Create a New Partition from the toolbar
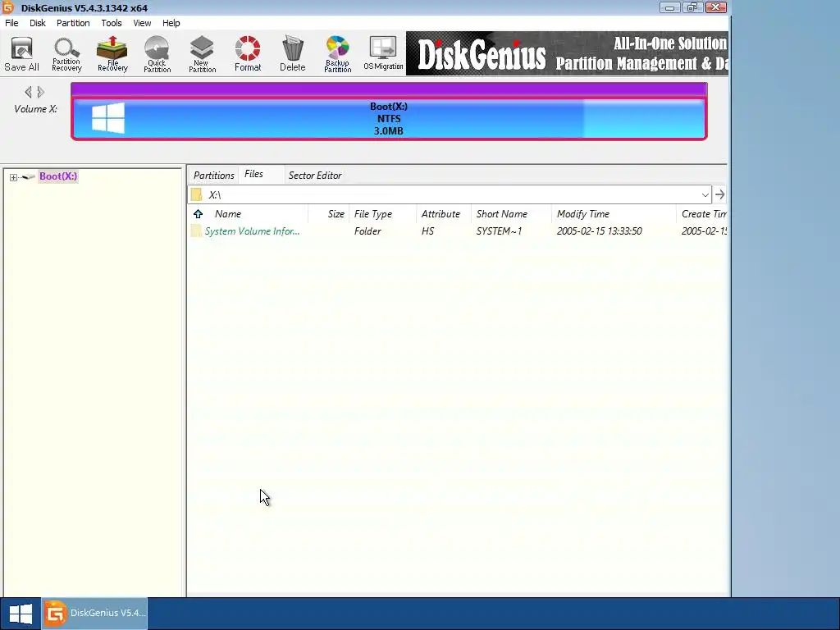Screen dimensions: 840x630 [x=202, y=54]
